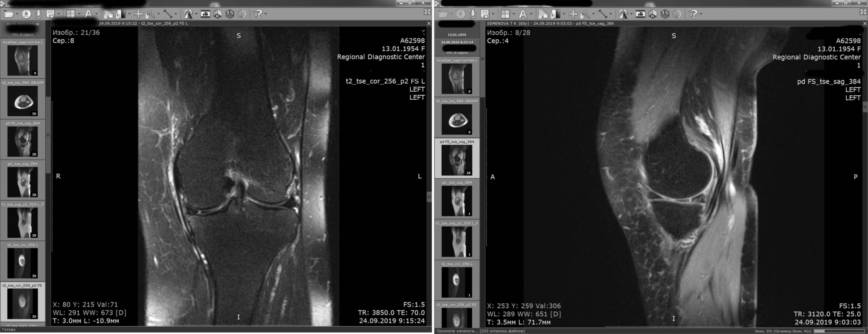This screenshot has width=868, height=334.
Task: Click Open CD/DVD icon in left window
Action: (26, 14)
